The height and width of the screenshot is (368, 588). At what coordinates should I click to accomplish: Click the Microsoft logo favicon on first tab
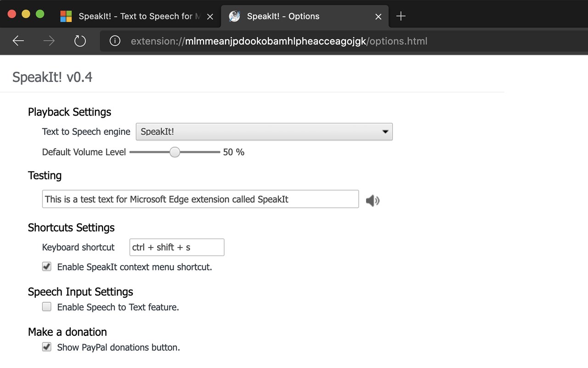point(66,17)
